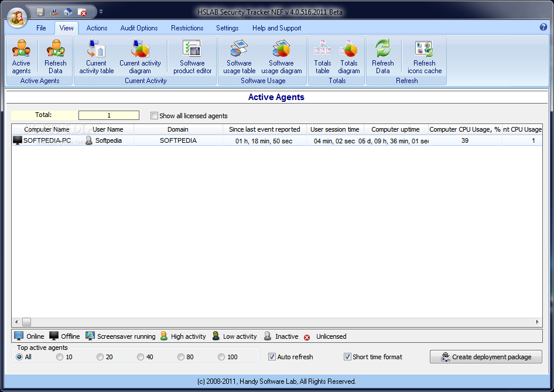Click Refresh Data in Active Agents group
Screen dimensions: 554x392
click(x=56, y=56)
